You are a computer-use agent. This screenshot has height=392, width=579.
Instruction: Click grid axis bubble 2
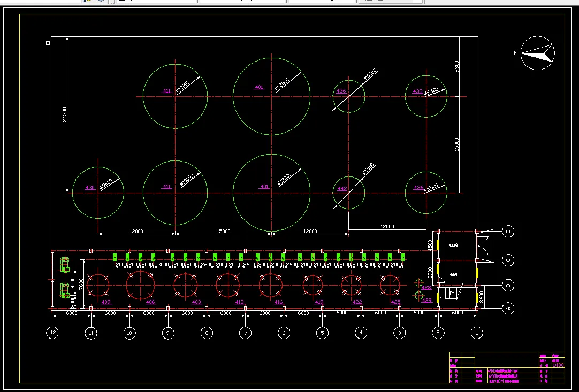point(438,333)
